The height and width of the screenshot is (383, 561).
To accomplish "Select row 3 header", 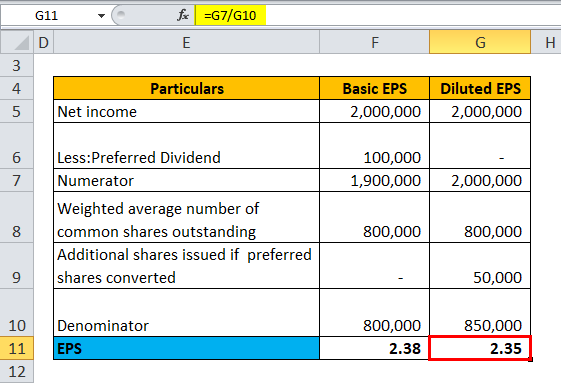I will pyautogui.click(x=17, y=65).
